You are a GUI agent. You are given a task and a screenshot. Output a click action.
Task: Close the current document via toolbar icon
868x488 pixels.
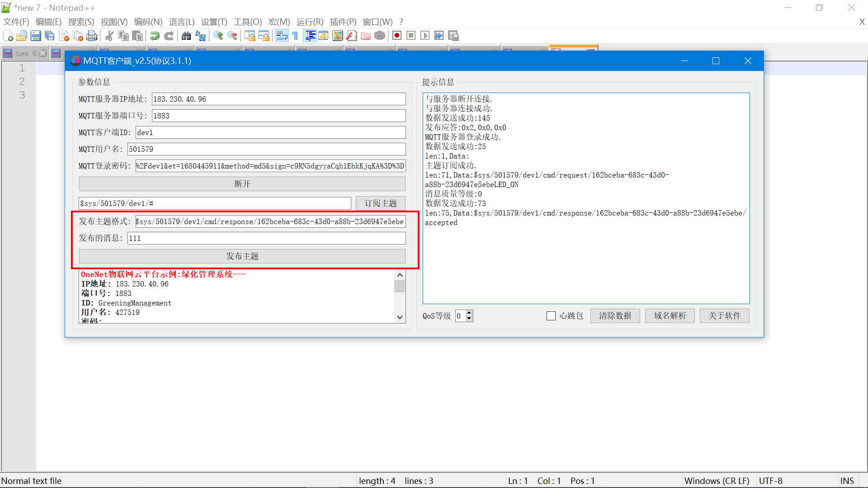pyautogui.click(x=64, y=36)
